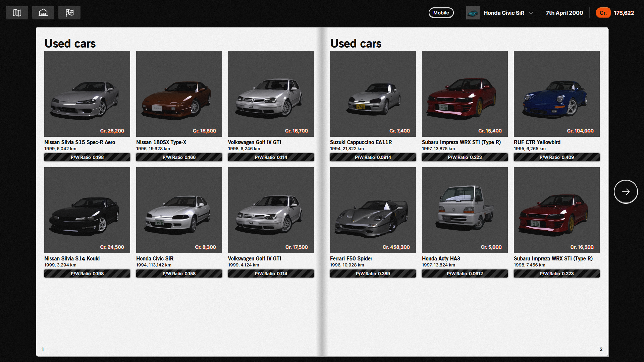Select the Nissan 180SX Type-X car image
Image resolution: width=644 pixels, height=362 pixels.
click(179, 94)
